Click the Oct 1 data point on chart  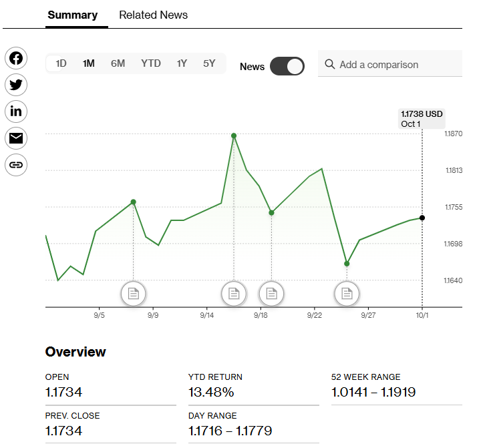click(x=422, y=218)
